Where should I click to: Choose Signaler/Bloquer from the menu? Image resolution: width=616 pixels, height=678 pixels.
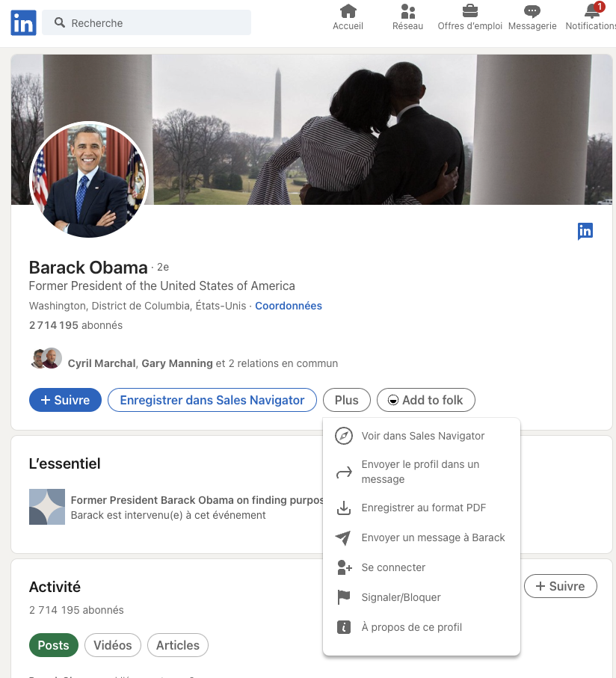(422, 597)
